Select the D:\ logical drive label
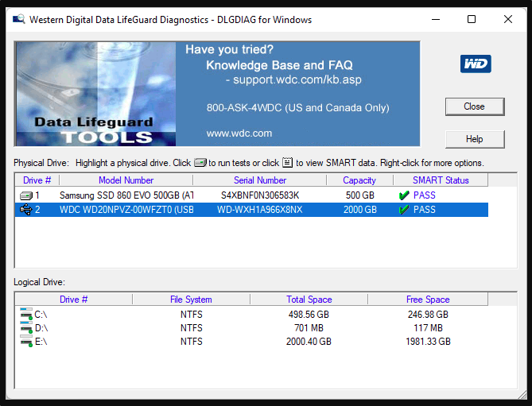This screenshot has height=406, width=532. (x=41, y=328)
